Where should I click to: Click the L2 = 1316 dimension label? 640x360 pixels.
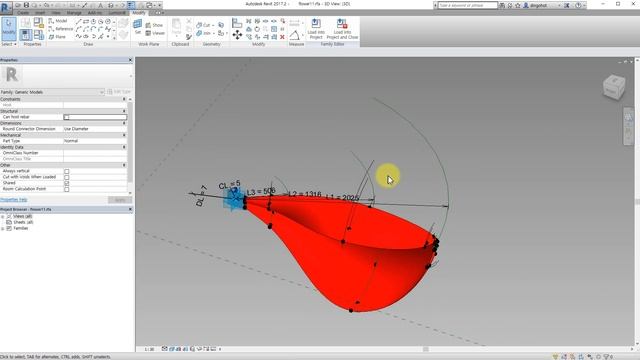coord(305,194)
